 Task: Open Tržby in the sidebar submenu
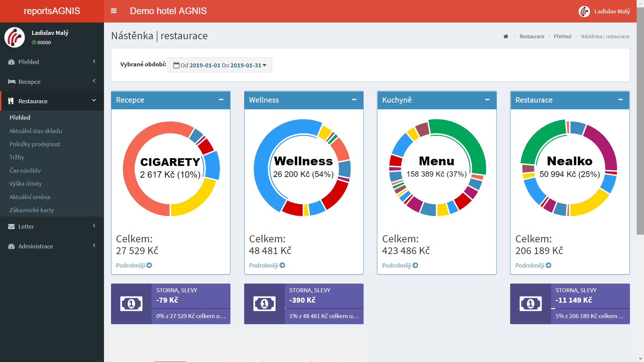click(x=17, y=157)
